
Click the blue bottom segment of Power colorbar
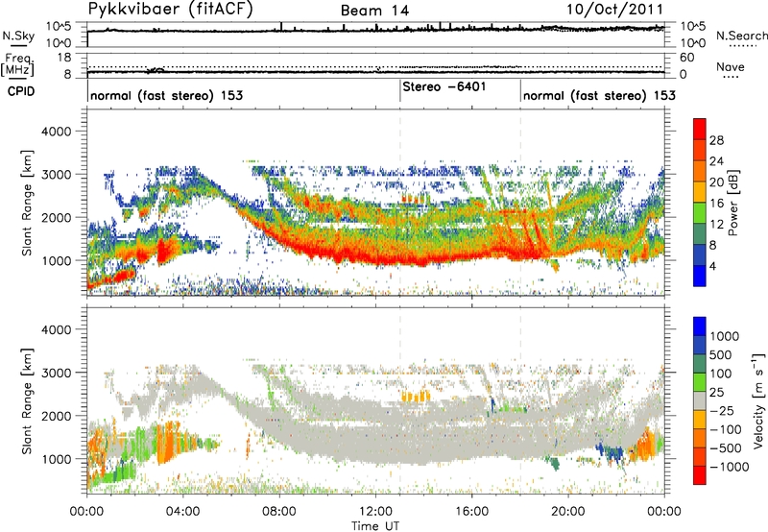[x=700, y=276]
